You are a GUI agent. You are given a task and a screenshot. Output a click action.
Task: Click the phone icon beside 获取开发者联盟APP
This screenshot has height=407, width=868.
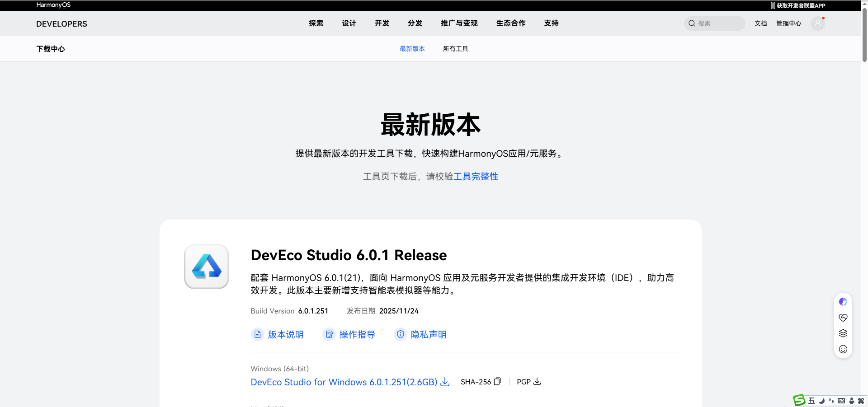point(773,5)
